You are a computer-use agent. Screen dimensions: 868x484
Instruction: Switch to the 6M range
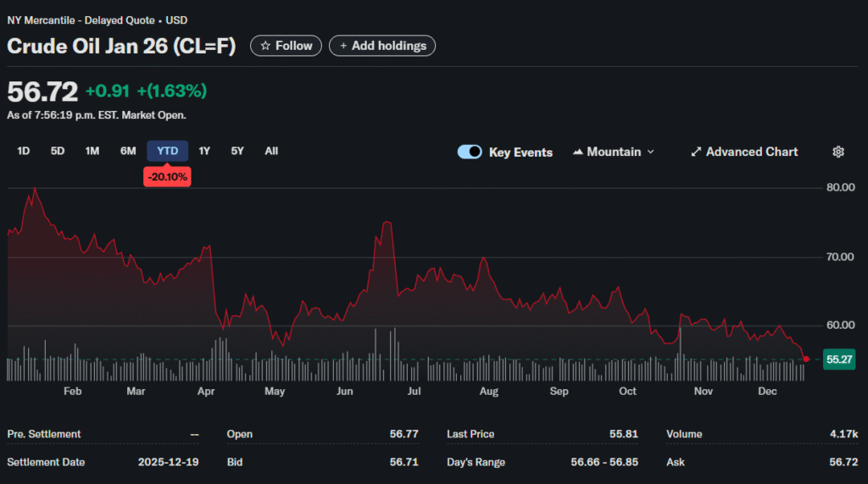pos(128,151)
